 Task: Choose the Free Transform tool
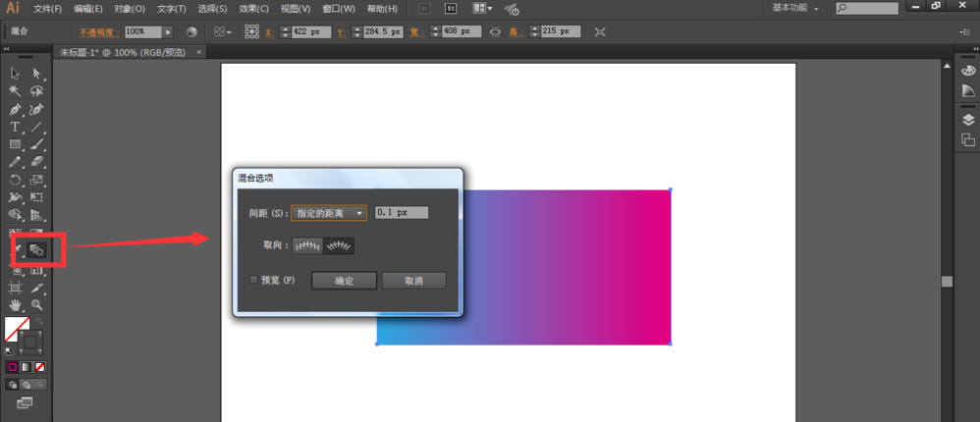pyautogui.click(x=36, y=198)
